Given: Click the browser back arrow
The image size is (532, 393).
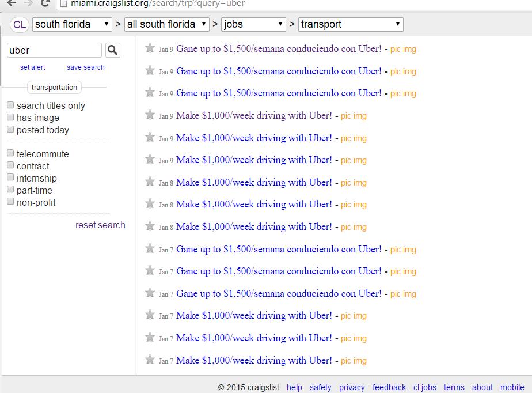Looking at the screenshot, I should coord(12,3).
